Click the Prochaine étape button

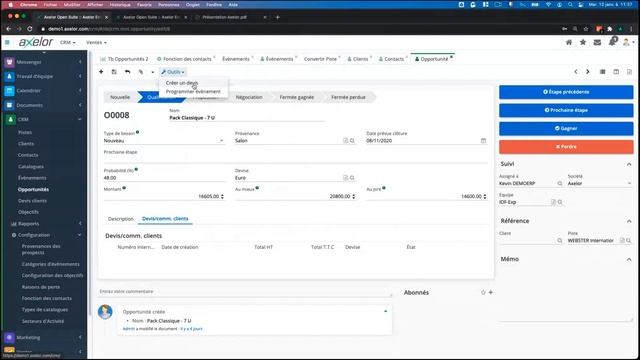coord(566,110)
